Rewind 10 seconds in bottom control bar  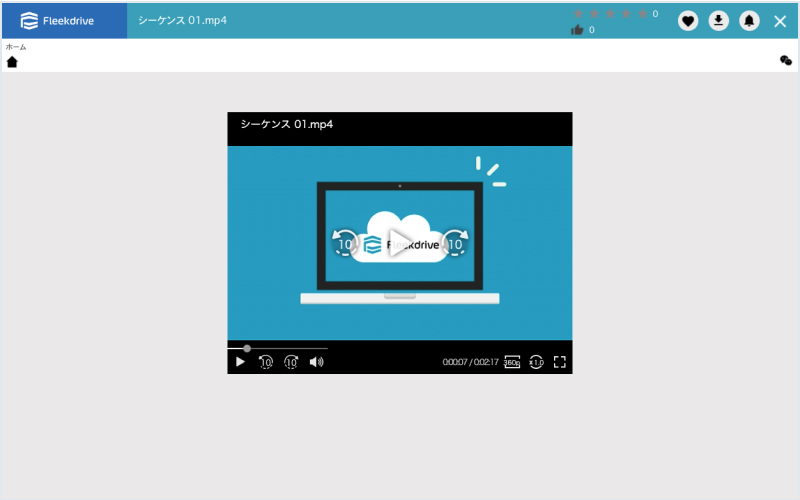point(265,362)
